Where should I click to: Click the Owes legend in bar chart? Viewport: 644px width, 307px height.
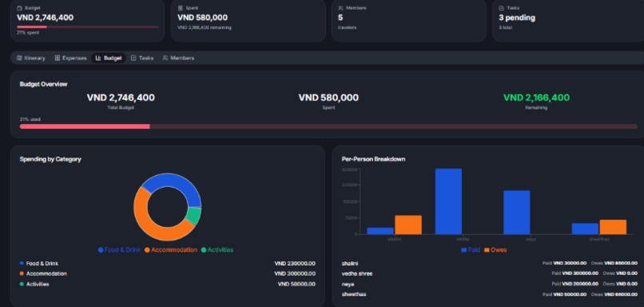pyautogui.click(x=495, y=250)
